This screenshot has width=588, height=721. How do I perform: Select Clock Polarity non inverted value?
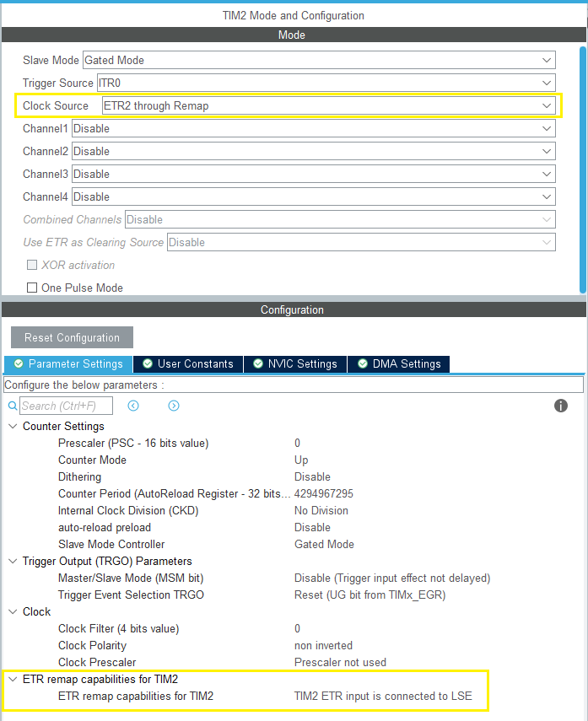pos(323,646)
